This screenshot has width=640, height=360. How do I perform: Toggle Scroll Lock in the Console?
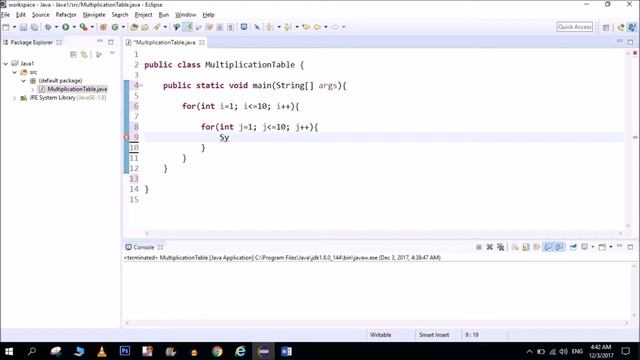pyautogui.click(x=526, y=247)
